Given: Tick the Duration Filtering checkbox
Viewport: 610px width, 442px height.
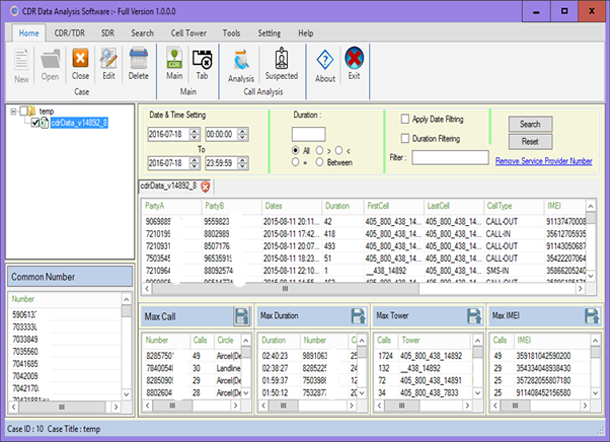Looking at the screenshot, I should pos(405,138).
